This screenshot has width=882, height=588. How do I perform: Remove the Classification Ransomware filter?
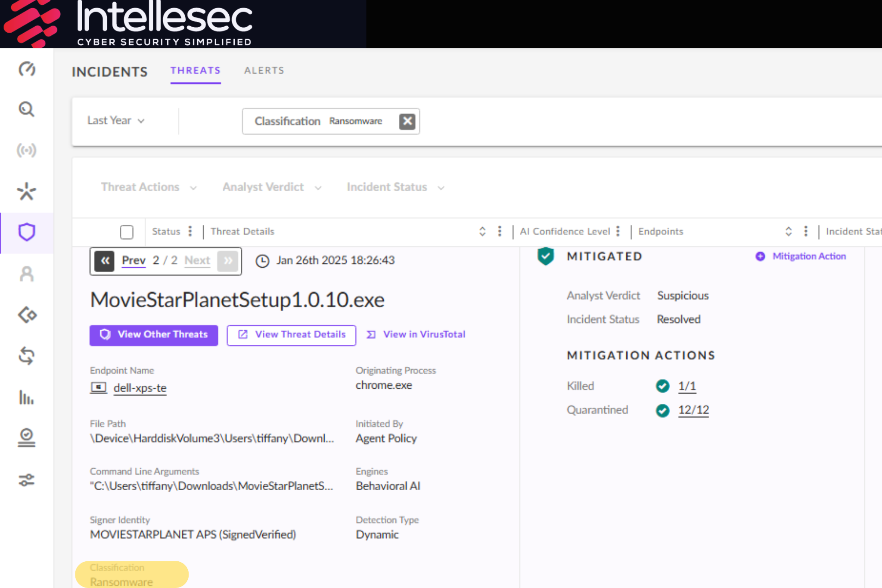coord(407,121)
